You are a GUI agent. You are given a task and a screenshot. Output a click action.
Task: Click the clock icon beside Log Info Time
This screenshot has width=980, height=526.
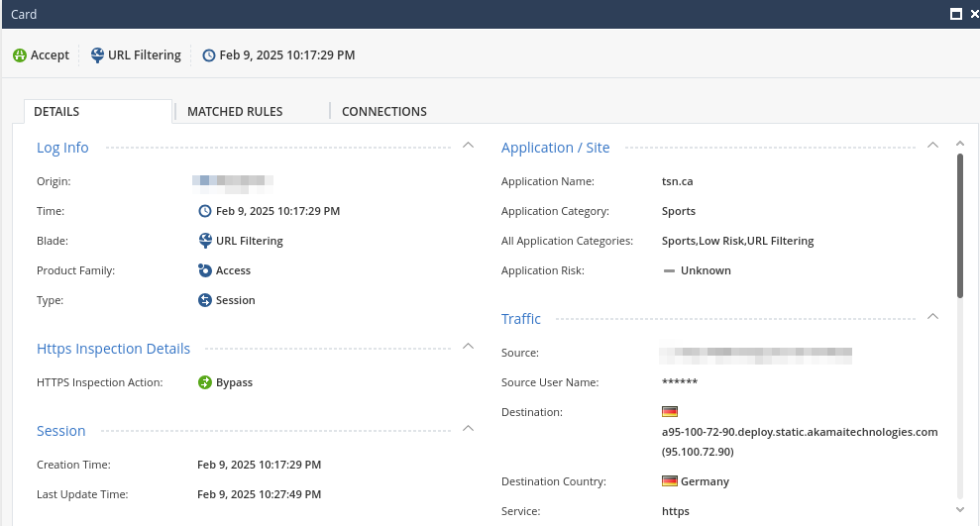click(x=205, y=211)
